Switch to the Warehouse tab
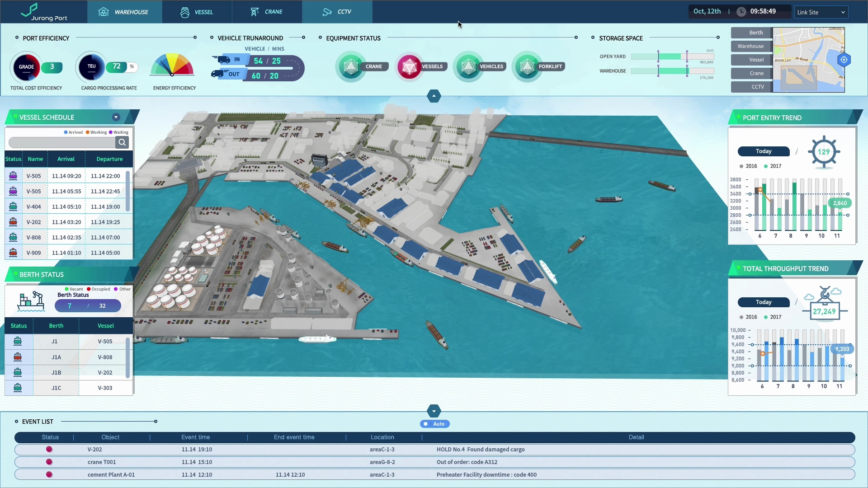This screenshot has width=868, height=488. (124, 12)
